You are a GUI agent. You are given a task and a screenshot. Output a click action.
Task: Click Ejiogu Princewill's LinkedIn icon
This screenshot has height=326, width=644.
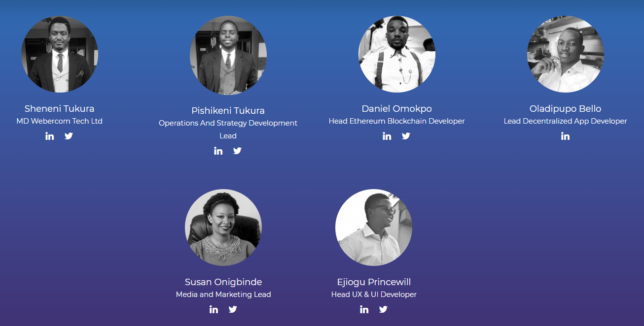[364, 309]
